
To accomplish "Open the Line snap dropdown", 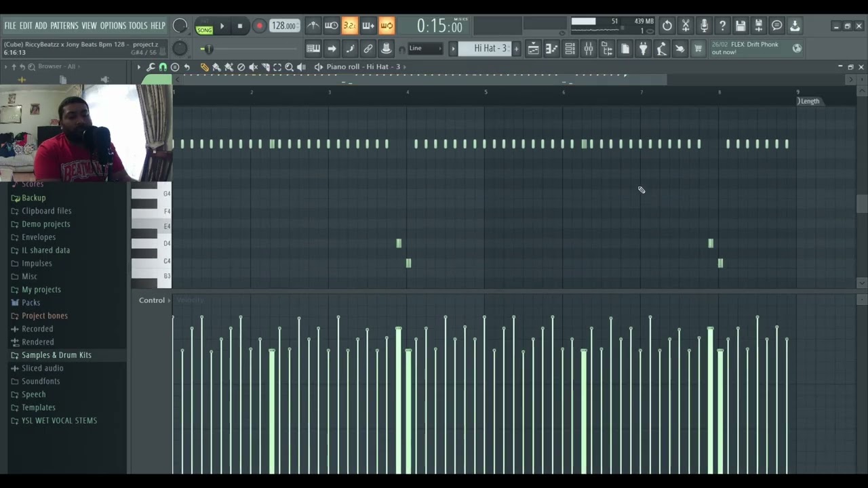I will pyautogui.click(x=425, y=48).
